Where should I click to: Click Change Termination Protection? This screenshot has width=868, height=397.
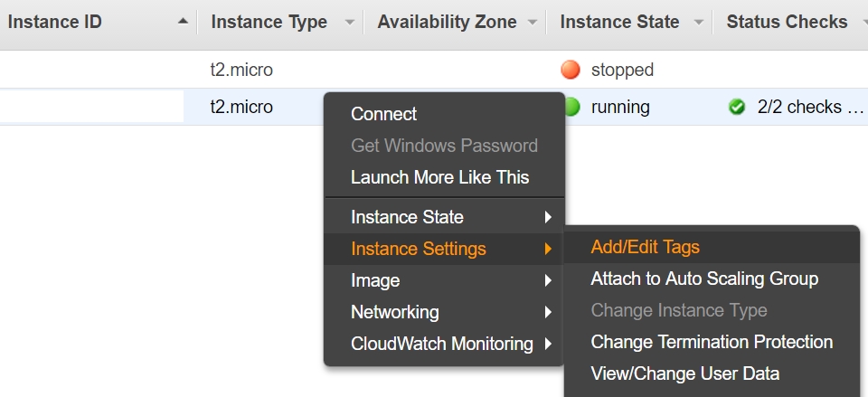tap(712, 342)
